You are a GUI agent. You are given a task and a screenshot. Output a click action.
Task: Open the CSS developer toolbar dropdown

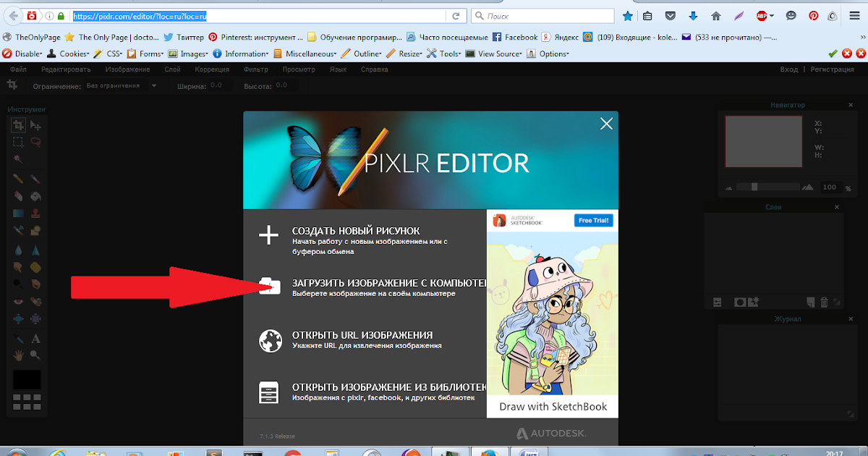(109, 54)
